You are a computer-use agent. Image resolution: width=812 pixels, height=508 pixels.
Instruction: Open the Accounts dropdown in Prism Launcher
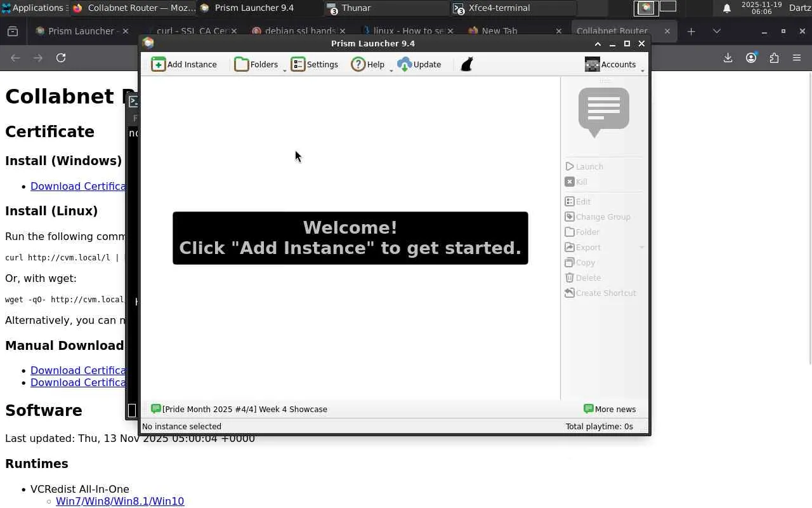pyautogui.click(x=613, y=64)
